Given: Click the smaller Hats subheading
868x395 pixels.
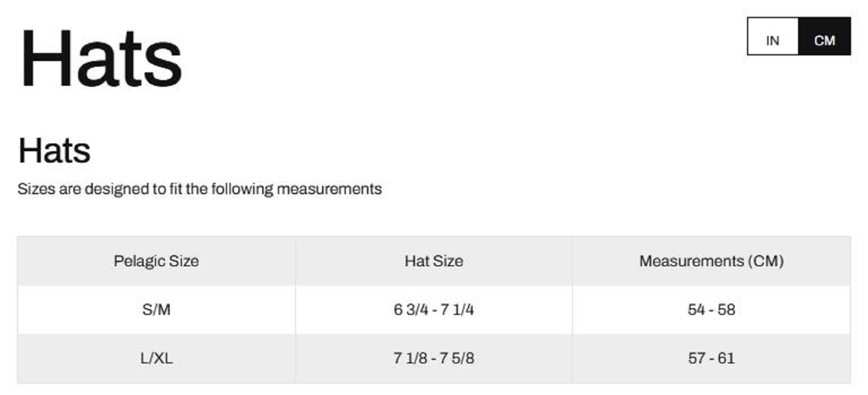Looking at the screenshot, I should (54, 151).
